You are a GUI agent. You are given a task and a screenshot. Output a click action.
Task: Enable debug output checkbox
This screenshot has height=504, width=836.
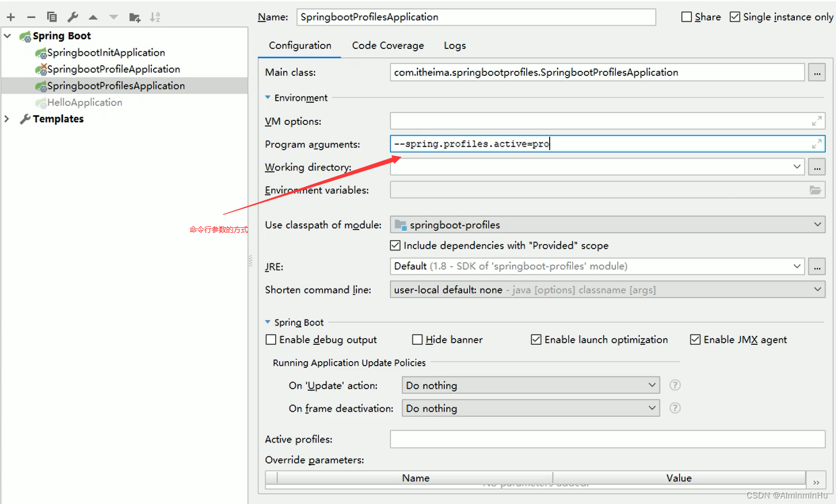(x=271, y=340)
